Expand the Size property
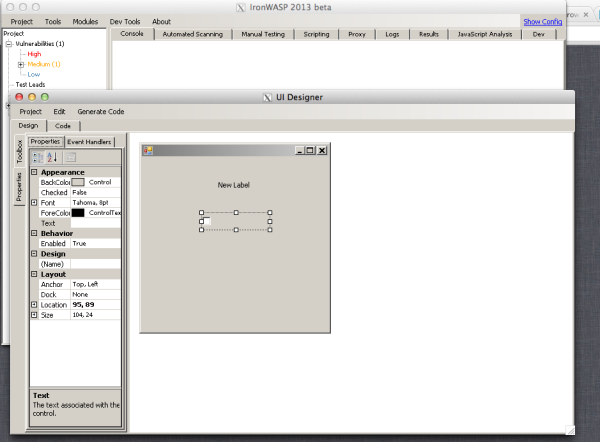This screenshot has width=600, height=442. coord(34,315)
